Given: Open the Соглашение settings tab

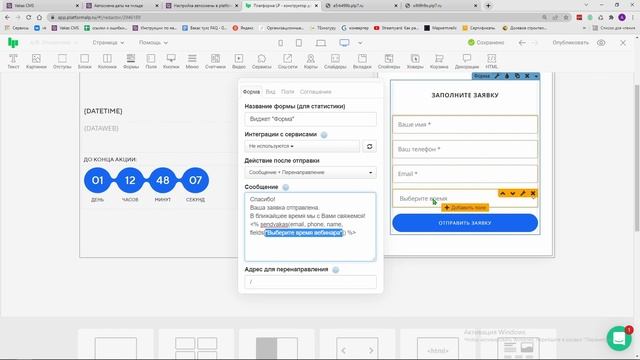Looking at the screenshot, I should pos(316,92).
